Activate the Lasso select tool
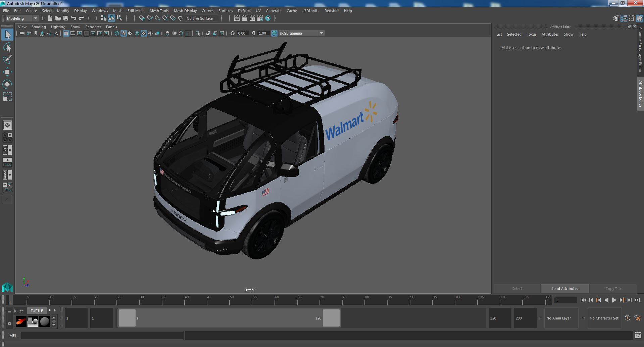The height and width of the screenshot is (347, 644). (x=7, y=47)
